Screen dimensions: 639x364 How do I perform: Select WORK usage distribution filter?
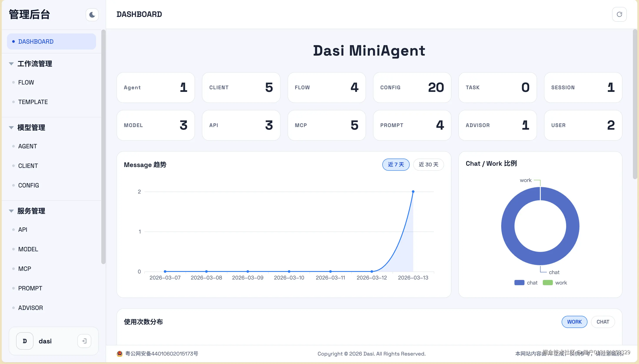(574, 322)
